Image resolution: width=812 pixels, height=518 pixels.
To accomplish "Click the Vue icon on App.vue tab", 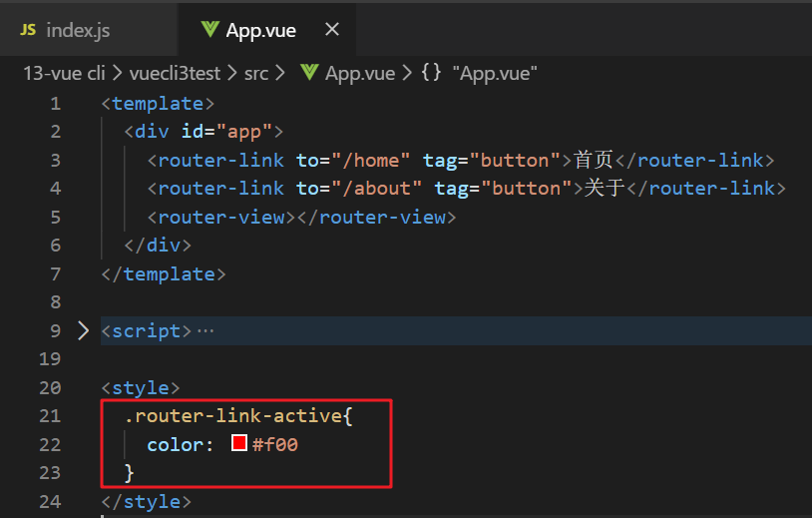I will [209, 30].
